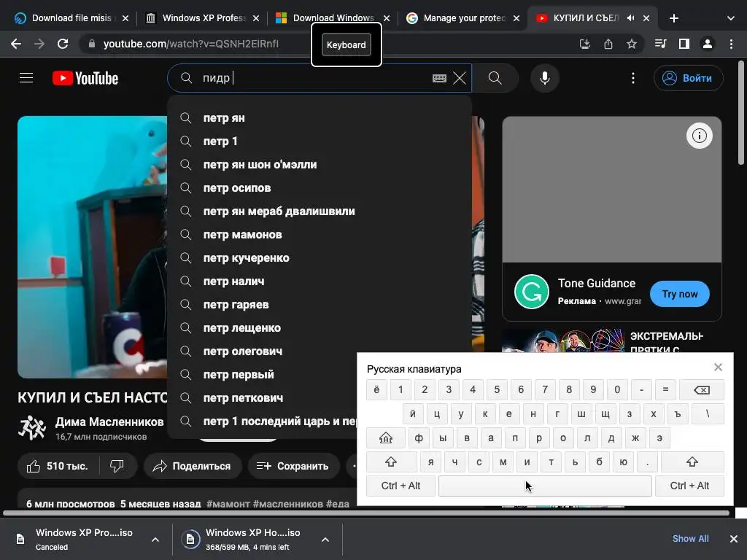Viewport: 747px width, 560px height.
Task: Go to the YouTube home logo
Action: pos(85,78)
